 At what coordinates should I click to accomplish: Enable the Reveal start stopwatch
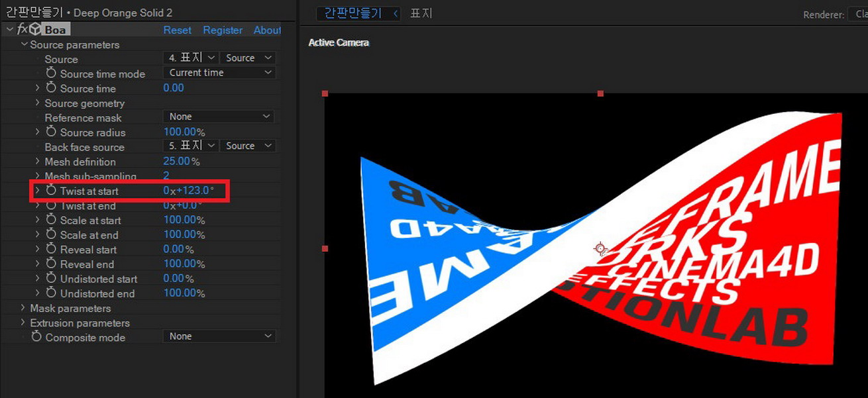point(51,250)
